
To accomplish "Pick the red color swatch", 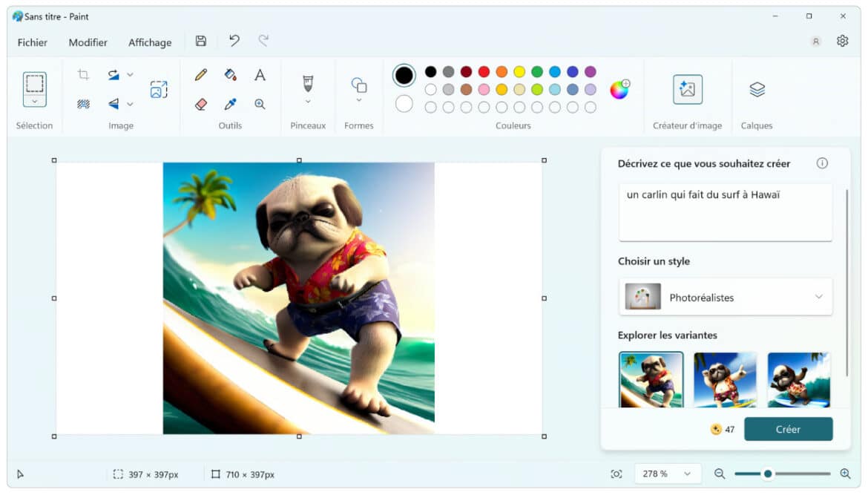I will 484,72.
